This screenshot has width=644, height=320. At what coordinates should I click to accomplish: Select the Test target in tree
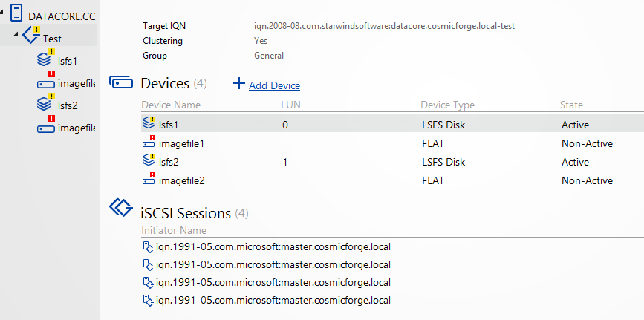coord(52,39)
